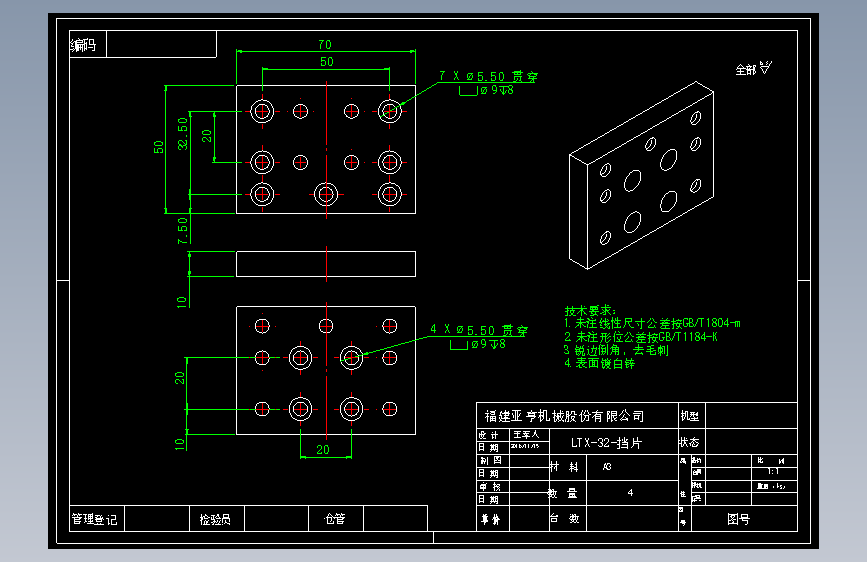
Task: Select the '数量' label
Action: [563, 493]
